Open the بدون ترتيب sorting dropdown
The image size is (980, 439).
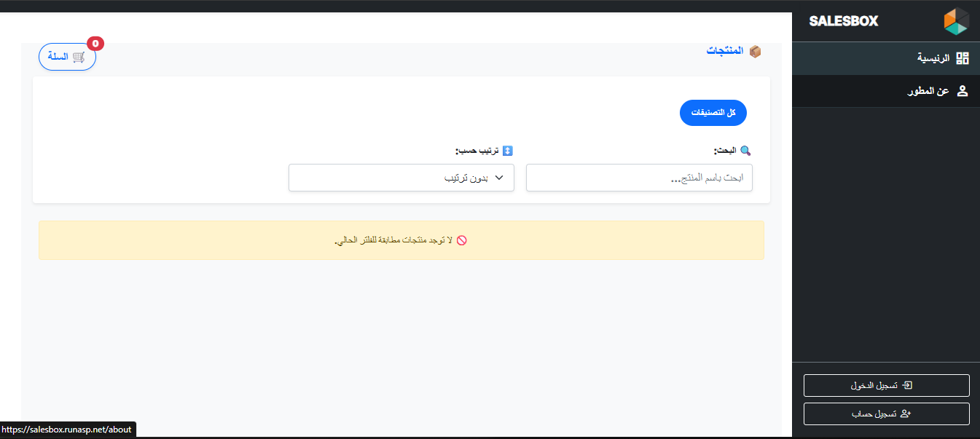coord(401,177)
